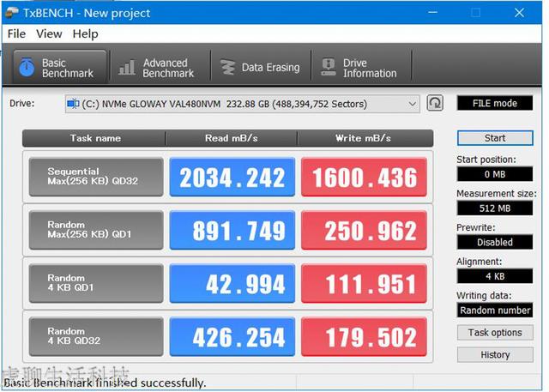
Task: Click the Data Erasing zigzag icon
Action: pyautogui.click(x=228, y=67)
